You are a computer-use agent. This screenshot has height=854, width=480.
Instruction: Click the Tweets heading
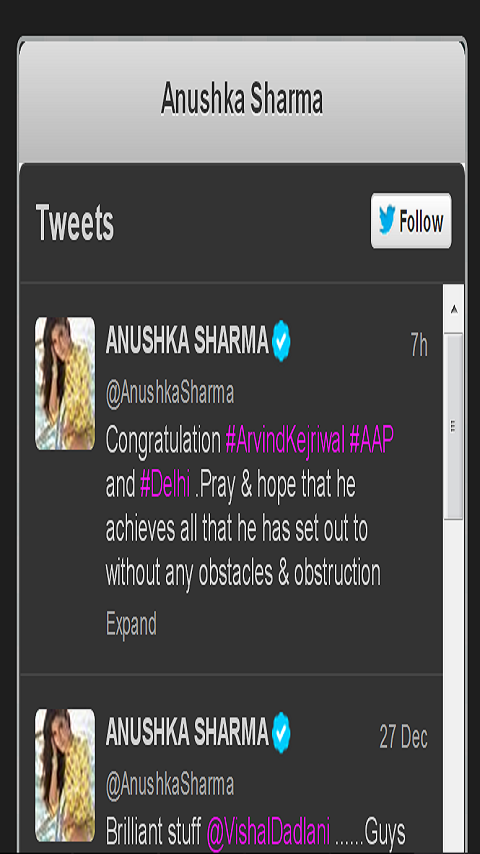point(75,223)
